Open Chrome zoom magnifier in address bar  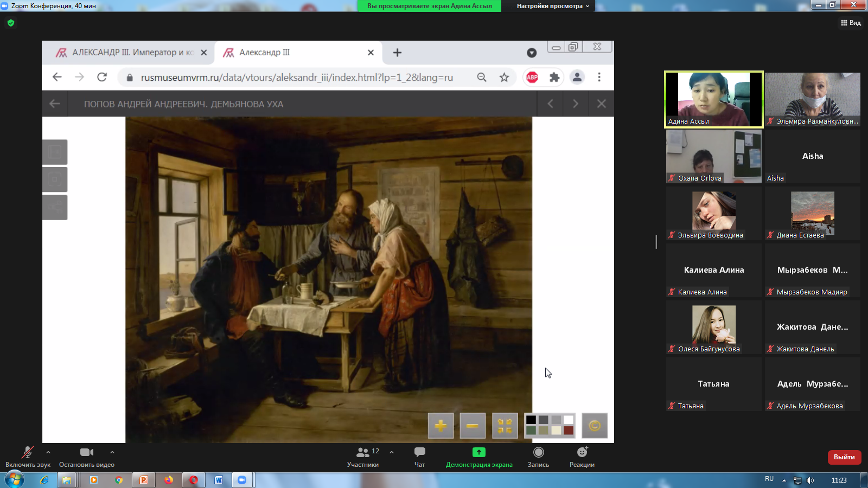coord(482,77)
